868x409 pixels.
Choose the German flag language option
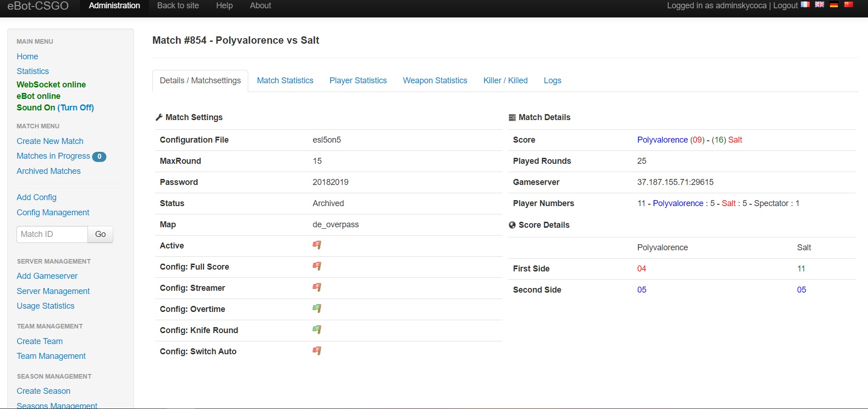pos(834,5)
